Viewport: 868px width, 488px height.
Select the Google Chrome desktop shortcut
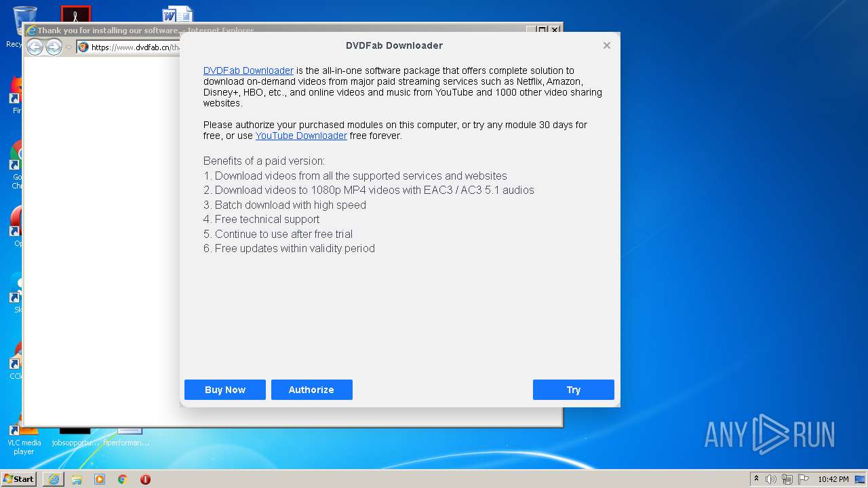click(16, 165)
